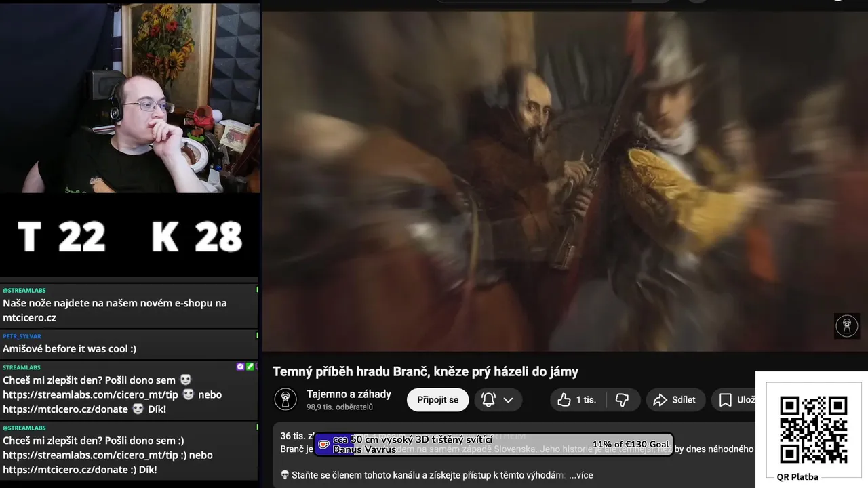Click the video title text
The image size is (868, 488).
(x=425, y=371)
